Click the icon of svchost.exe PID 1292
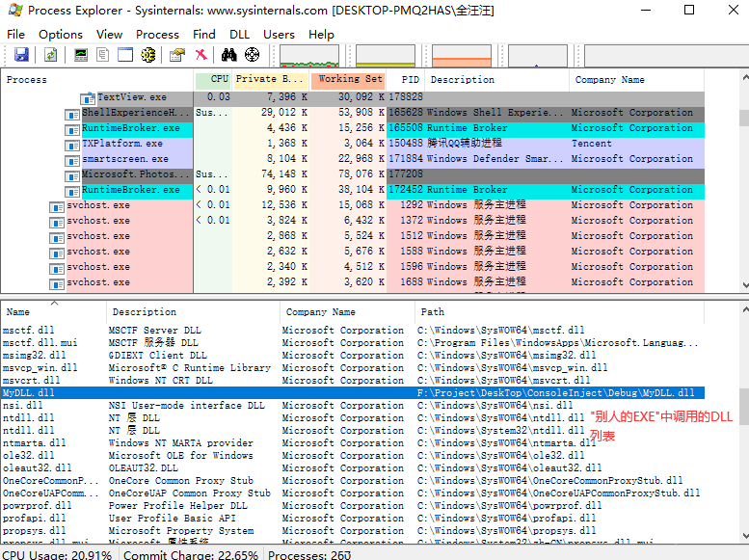This screenshot has height=560, width=749. click(57, 207)
